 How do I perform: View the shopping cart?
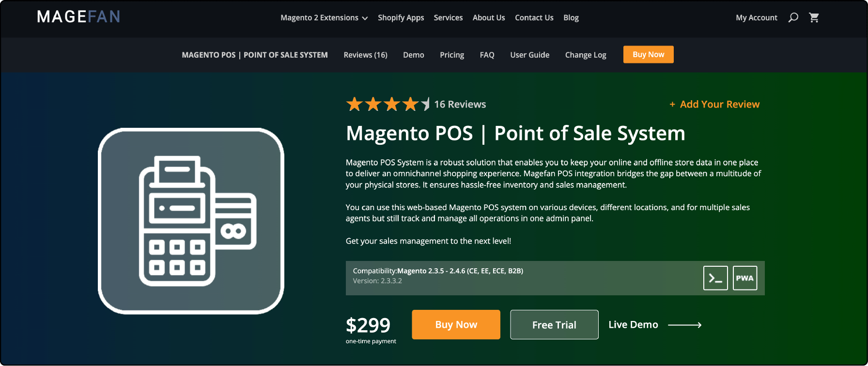814,17
